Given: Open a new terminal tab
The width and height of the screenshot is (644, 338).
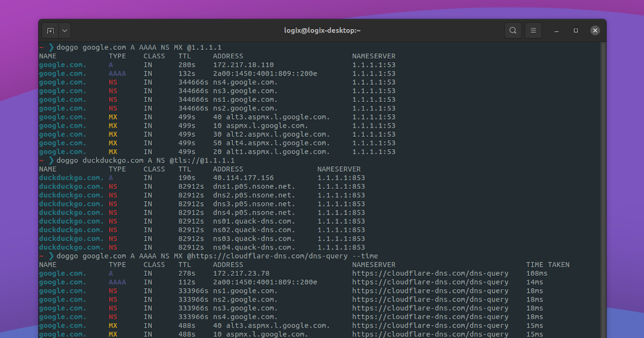Looking at the screenshot, I should pyautogui.click(x=49, y=31).
